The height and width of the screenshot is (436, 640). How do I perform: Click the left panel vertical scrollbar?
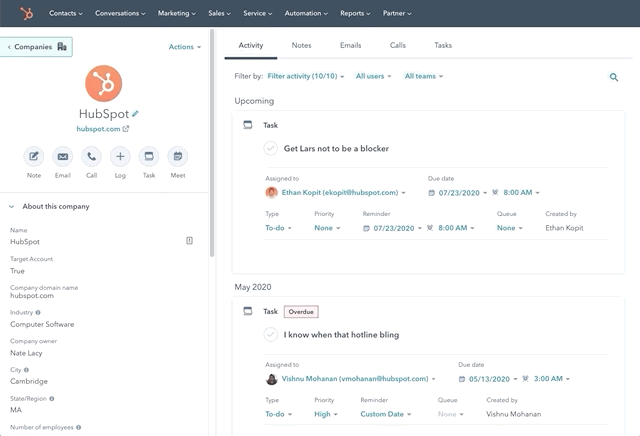click(x=211, y=150)
